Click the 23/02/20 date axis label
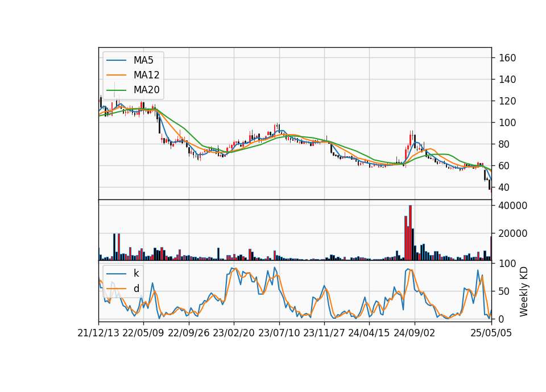This screenshot has width=546, height=392. [x=234, y=333]
